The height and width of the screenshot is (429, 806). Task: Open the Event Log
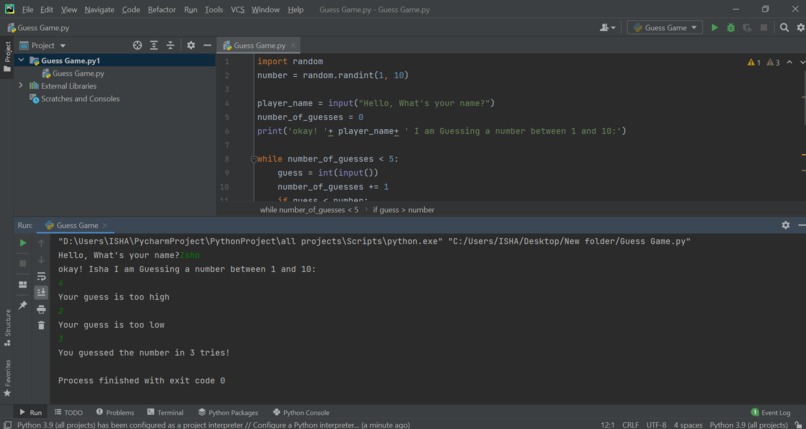[770, 412]
